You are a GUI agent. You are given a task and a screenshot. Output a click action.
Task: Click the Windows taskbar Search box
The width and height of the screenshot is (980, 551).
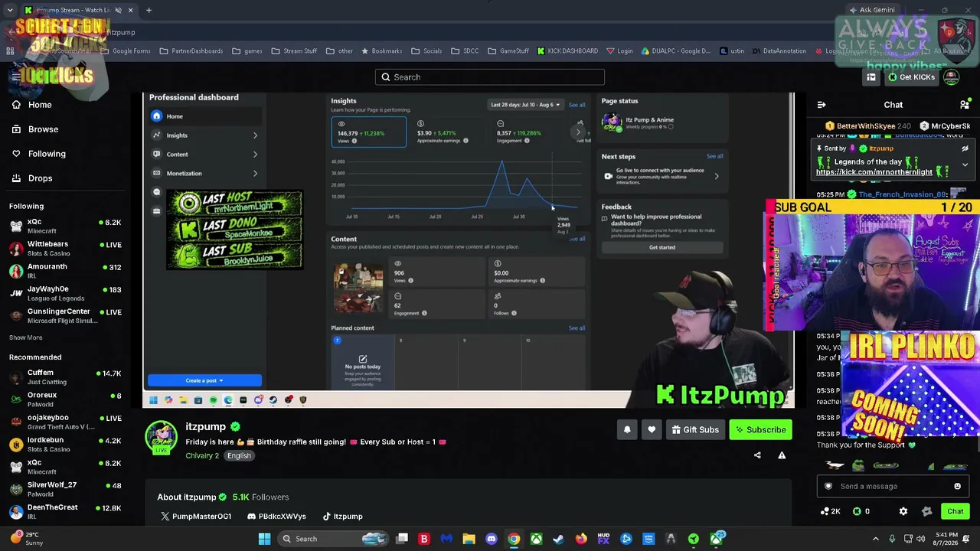pos(332,539)
